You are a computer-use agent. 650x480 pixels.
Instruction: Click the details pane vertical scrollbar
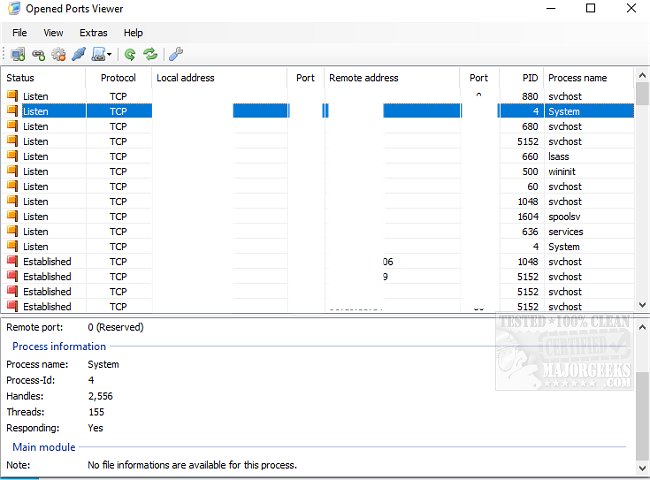641,400
